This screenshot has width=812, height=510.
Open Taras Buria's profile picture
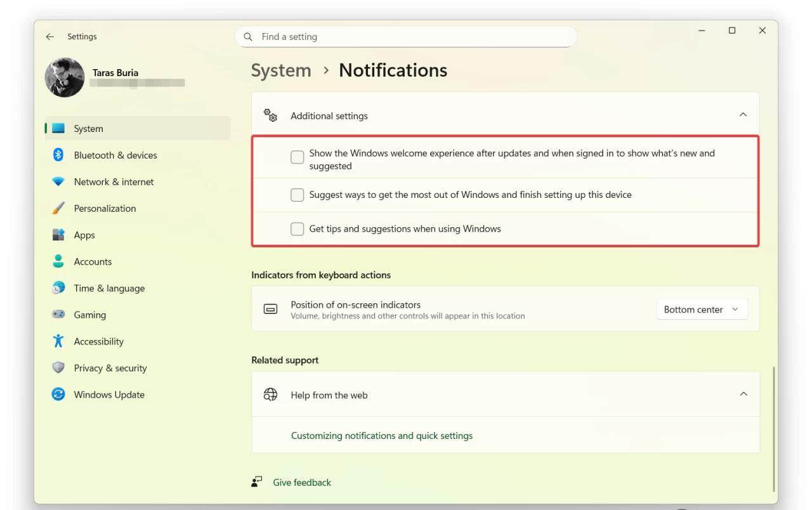pos(65,77)
